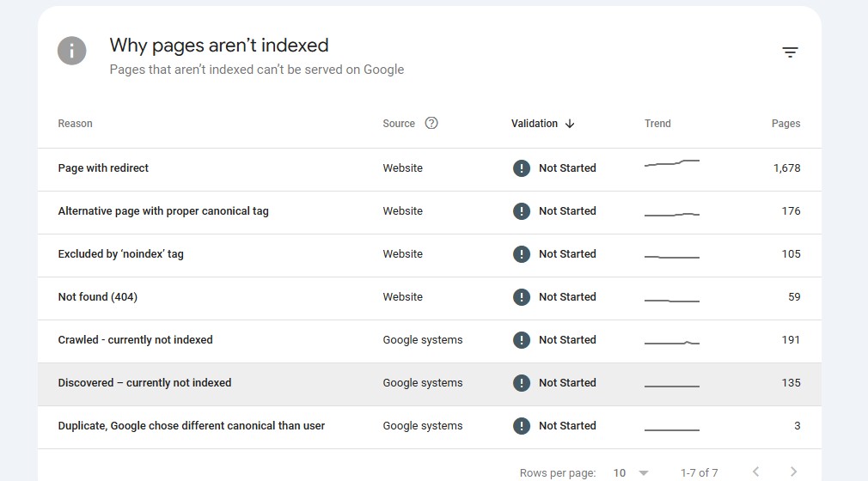Image resolution: width=868 pixels, height=481 pixels.
Task: Go to the next page arrow
Action: [x=793, y=472]
